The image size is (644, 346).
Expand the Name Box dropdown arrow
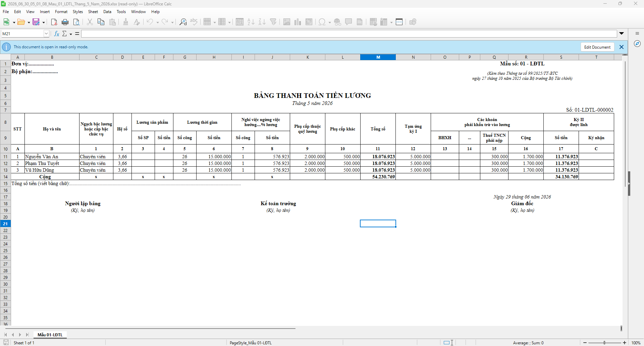click(x=46, y=34)
